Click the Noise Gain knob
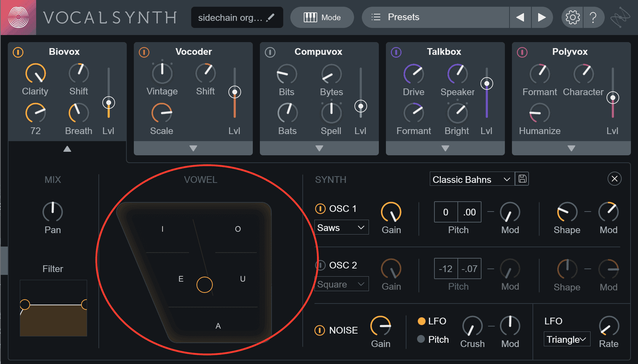Viewport: 638px width, 364px height. coord(381,326)
